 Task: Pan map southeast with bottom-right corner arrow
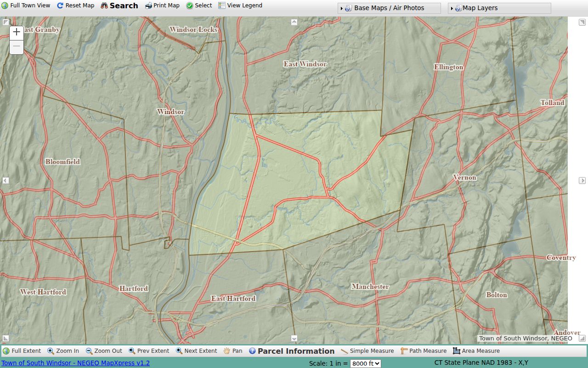tap(582, 339)
